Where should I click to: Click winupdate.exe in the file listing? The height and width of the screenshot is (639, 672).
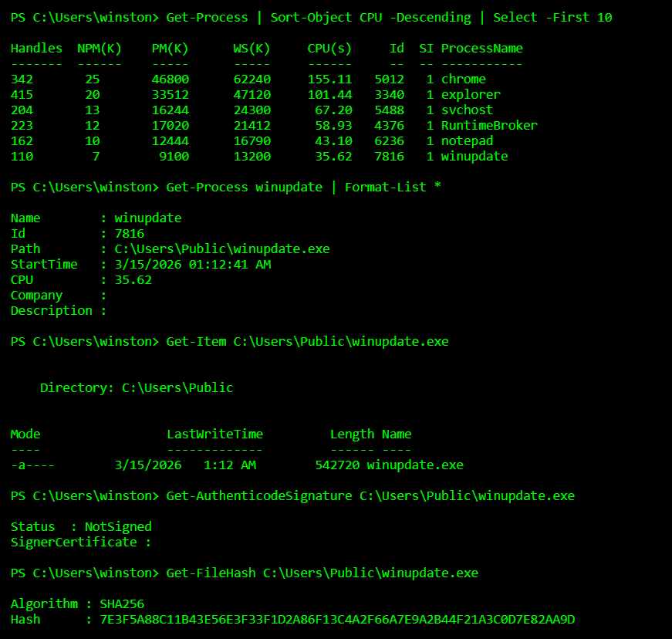pyautogui.click(x=415, y=465)
